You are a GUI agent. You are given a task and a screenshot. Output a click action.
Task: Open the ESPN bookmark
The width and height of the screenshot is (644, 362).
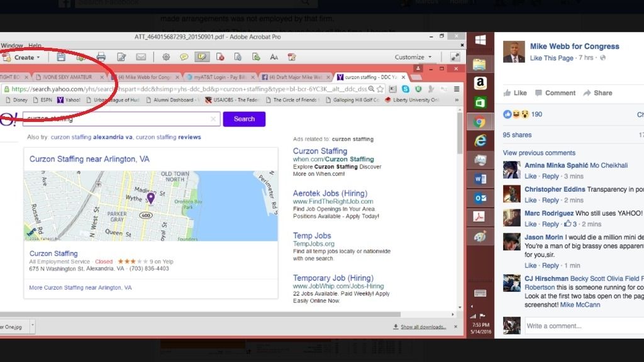(x=42, y=100)
